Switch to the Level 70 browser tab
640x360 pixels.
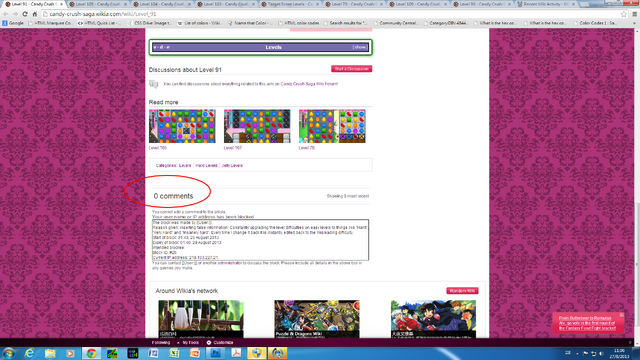coord(354,4)
